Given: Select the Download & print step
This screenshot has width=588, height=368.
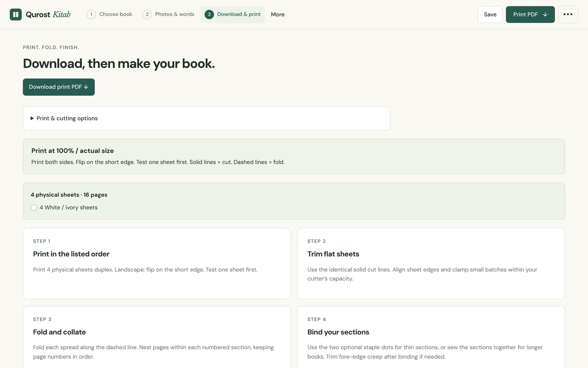Looking at the screenshot, I should pyautogui.click(x=233, y=14).
